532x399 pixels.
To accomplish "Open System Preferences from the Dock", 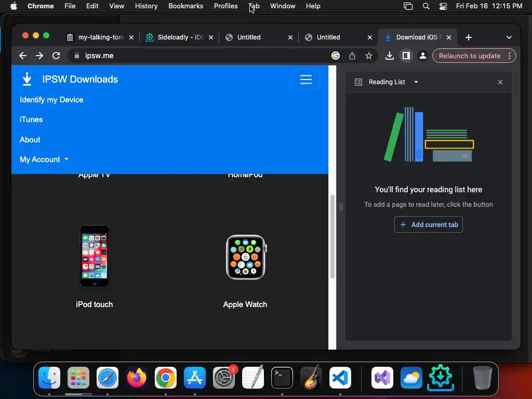I will coord(224,378).
